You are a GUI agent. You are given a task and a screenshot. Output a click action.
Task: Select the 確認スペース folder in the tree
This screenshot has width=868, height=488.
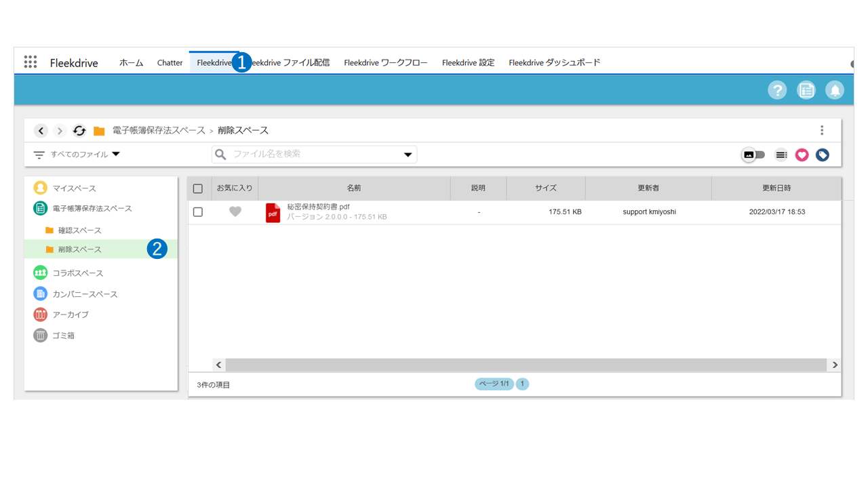click(x=79, y=230)
